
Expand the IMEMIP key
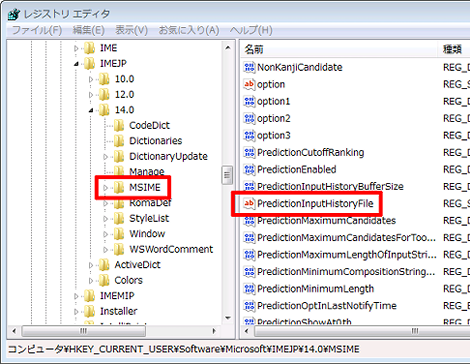pos(76,296)
